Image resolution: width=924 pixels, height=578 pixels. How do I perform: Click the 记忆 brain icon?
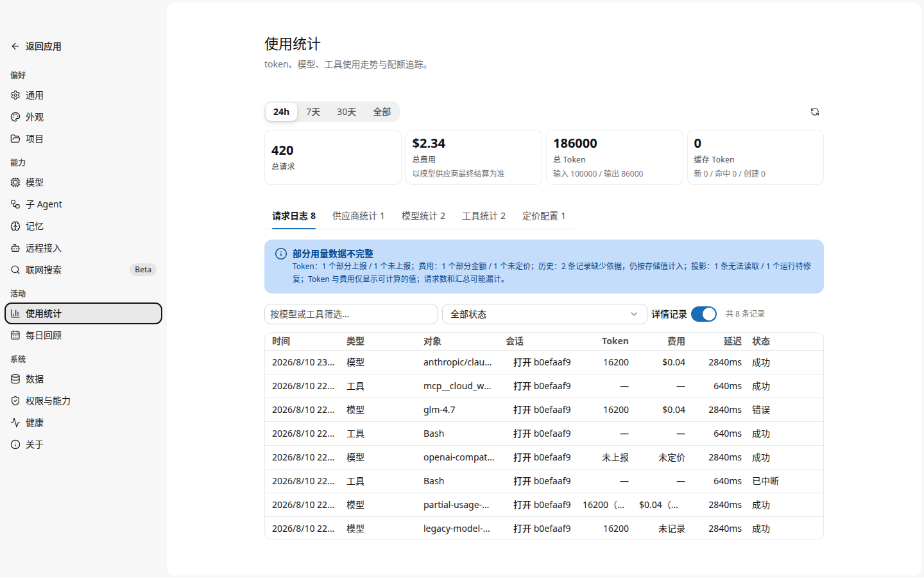click(x=15, y=226)
